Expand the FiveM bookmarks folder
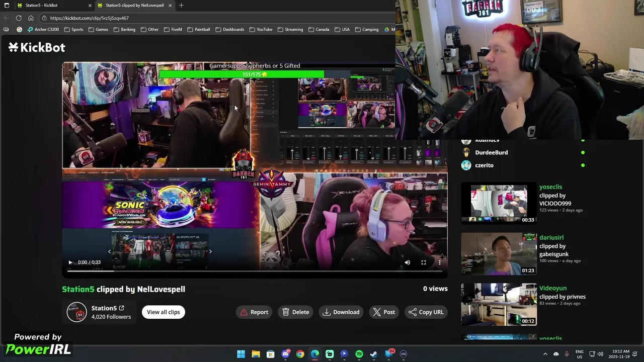The image size is (644, 362). pos(173,30)
